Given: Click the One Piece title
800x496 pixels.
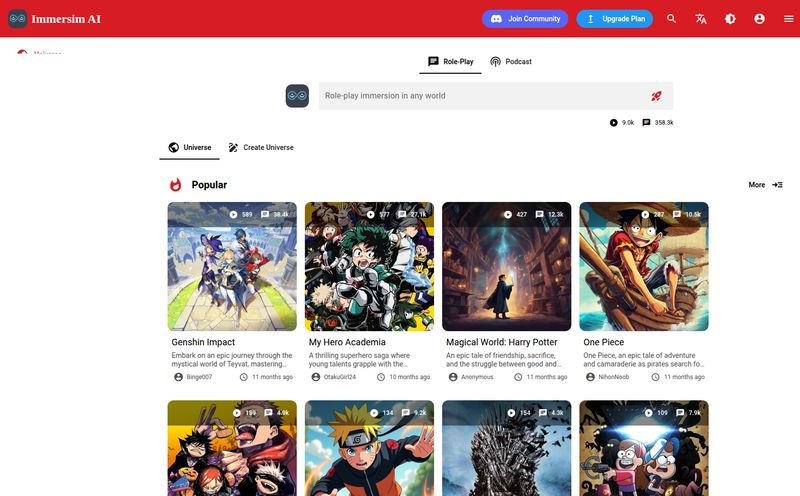Looking at the screenshot, I should point(604,342).
